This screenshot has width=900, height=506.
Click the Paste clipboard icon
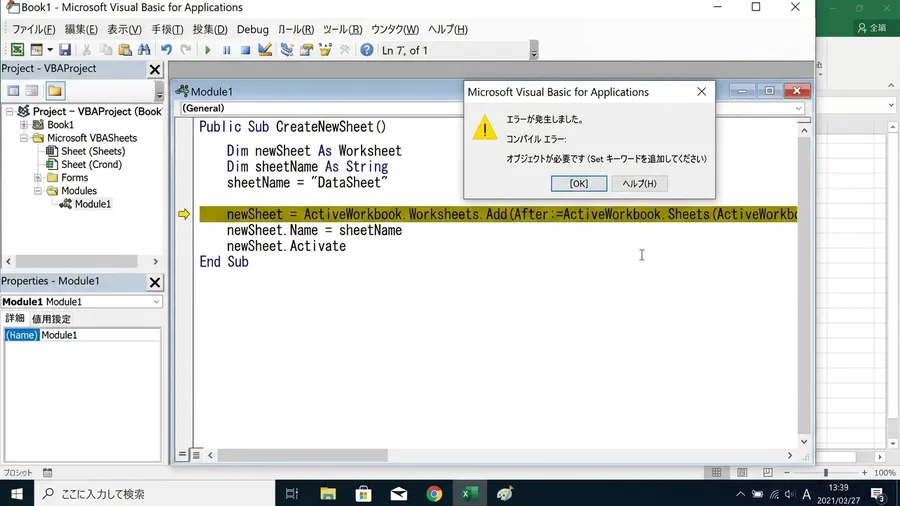click(125, 50)
